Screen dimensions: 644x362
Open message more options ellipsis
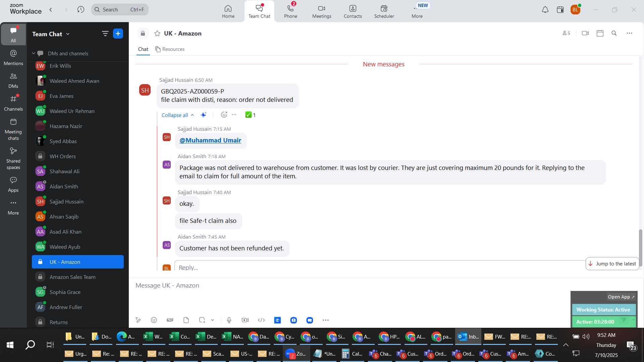[234, 115]
